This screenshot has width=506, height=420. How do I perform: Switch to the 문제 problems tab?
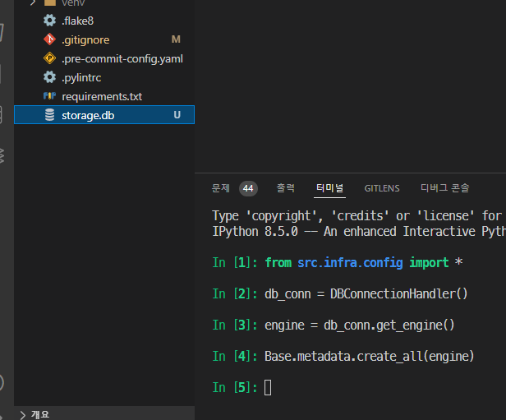coord(221,188)
